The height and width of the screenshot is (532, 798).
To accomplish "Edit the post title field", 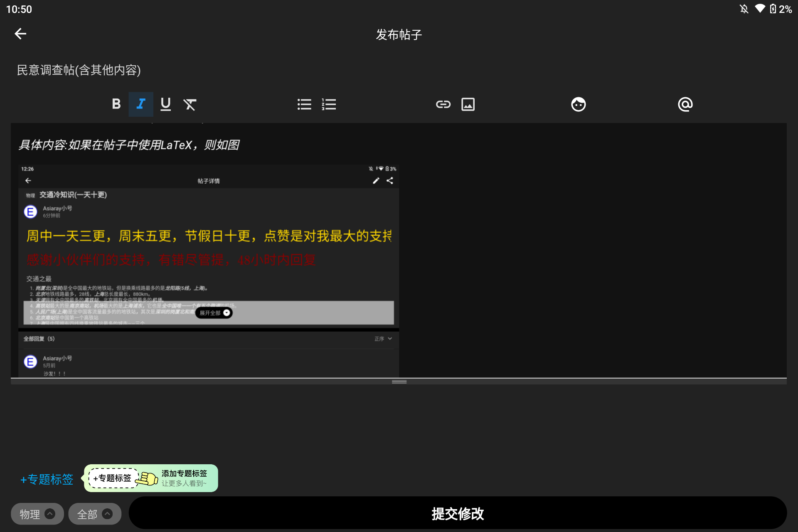I will pyautogui.click(x=399, y=70).
